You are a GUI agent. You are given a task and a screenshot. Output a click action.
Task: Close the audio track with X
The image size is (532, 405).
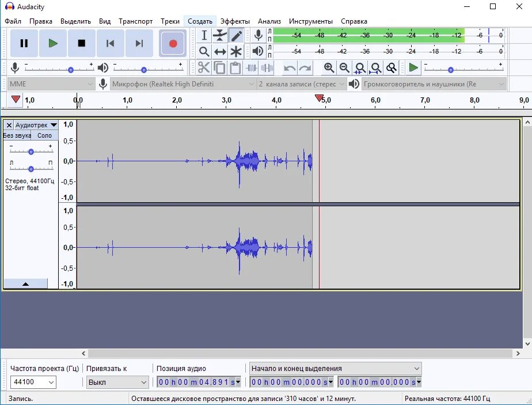[9, 125]
